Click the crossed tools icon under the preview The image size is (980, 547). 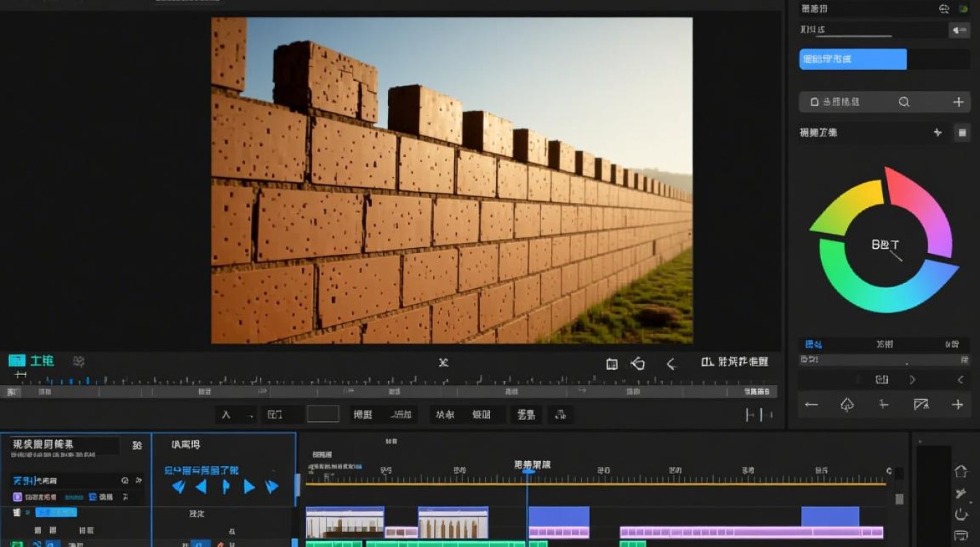(443, 362)
